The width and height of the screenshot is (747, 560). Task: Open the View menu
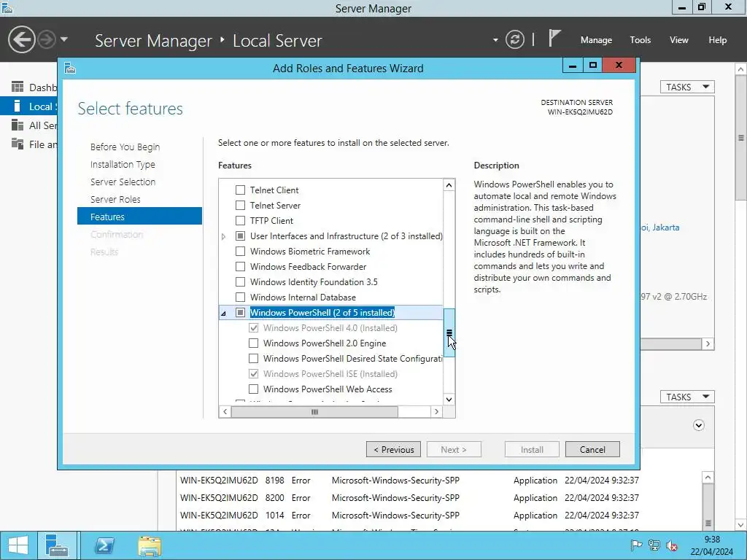pos(678,40)
